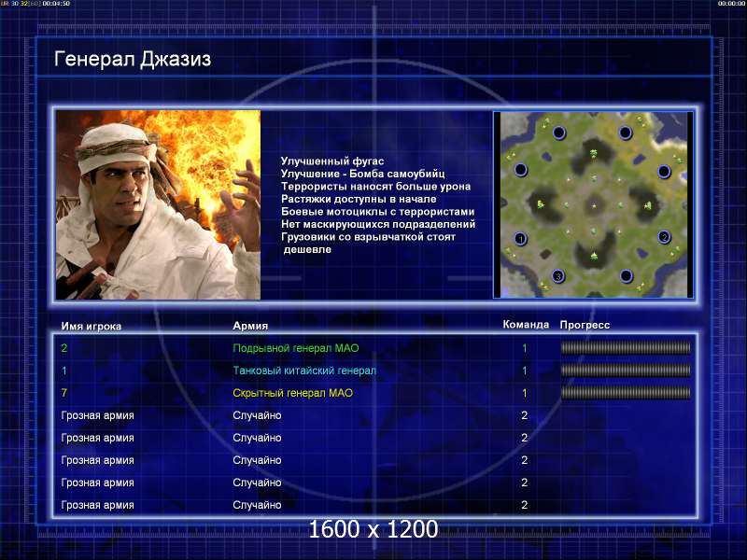Click the line Террористы наносят больше урона

(375, 186)
